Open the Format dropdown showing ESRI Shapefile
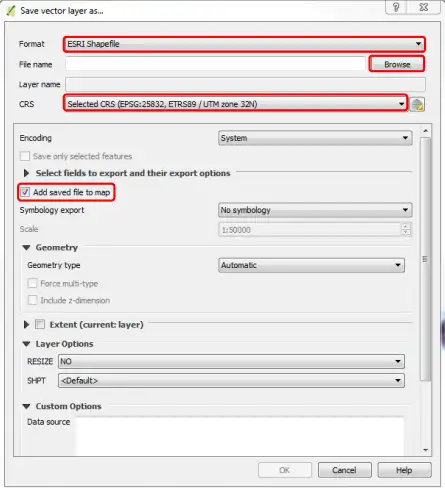The width and height of the screenshot is (445, 488). tap(244, 44)
